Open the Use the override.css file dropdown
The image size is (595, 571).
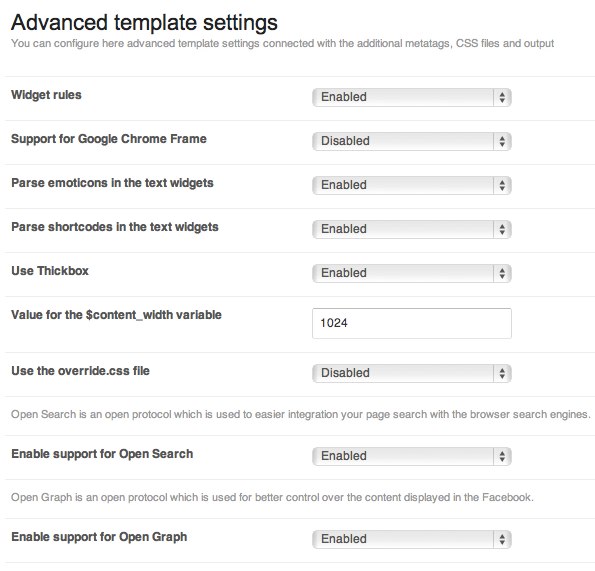point(412,373)
